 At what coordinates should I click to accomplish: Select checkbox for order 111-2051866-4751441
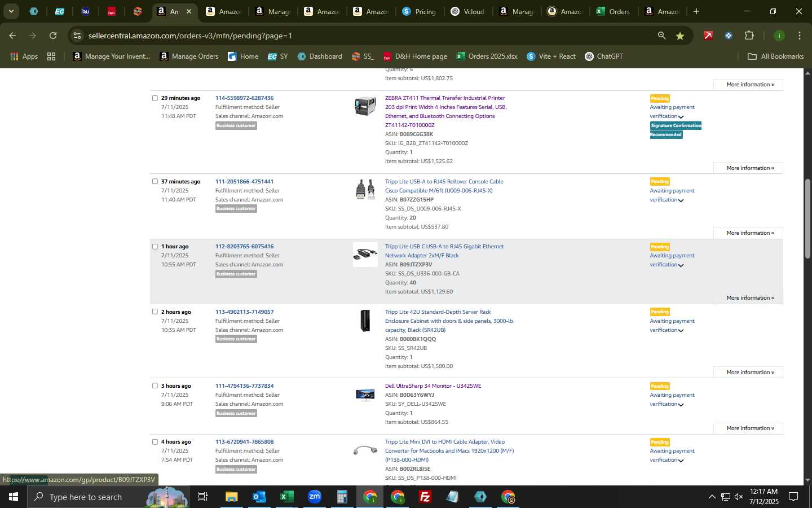click(x=155, y=182)
